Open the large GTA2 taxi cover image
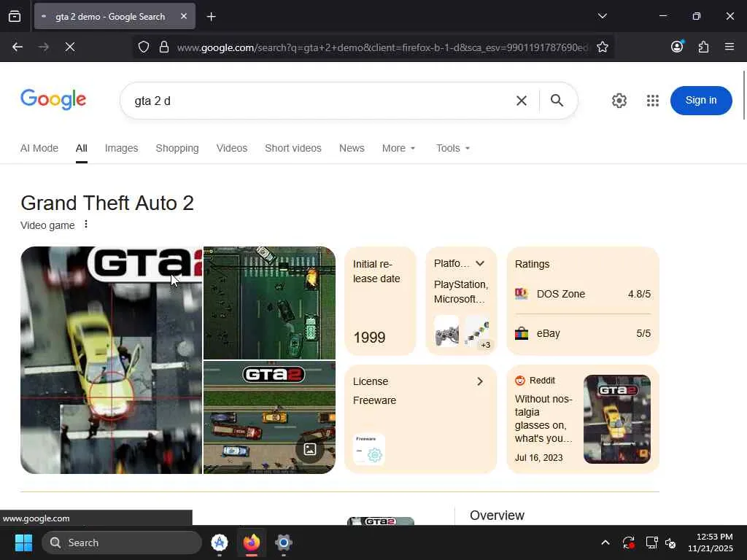 pyautogui.click(x=112, y=360)
